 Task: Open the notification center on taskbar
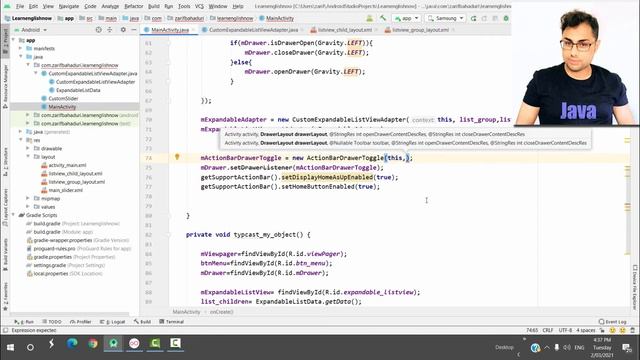pos(627,347)
